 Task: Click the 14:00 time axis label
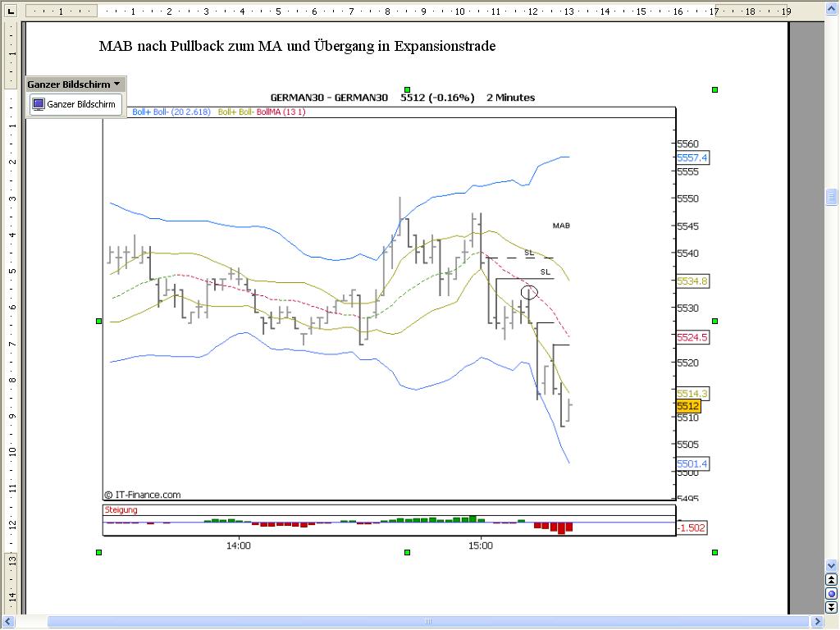tap(239, 546)
